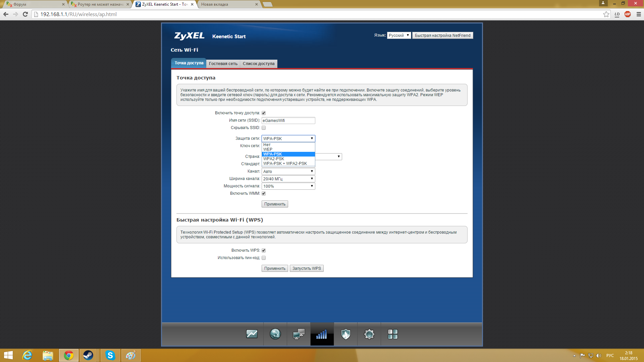Open Paint from the taskbar
This screenshot has height=362, width=644.
[131, 355]
